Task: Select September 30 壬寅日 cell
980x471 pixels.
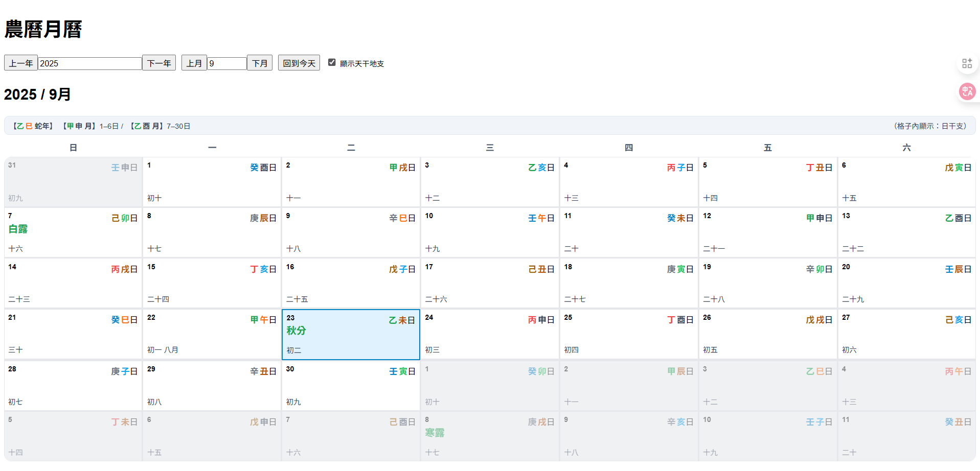Action: coord(351,385)
